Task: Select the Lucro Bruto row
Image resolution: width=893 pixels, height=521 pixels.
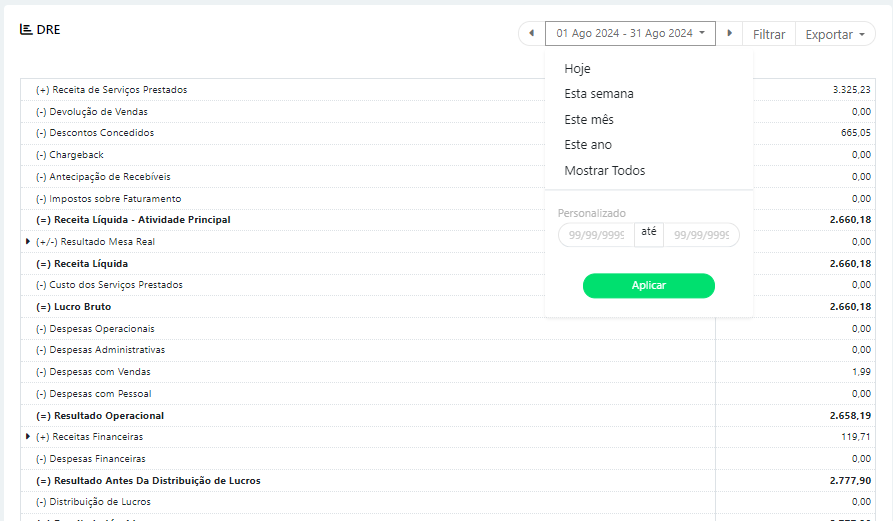Action: pyautogui.click(x=73, y=307)
